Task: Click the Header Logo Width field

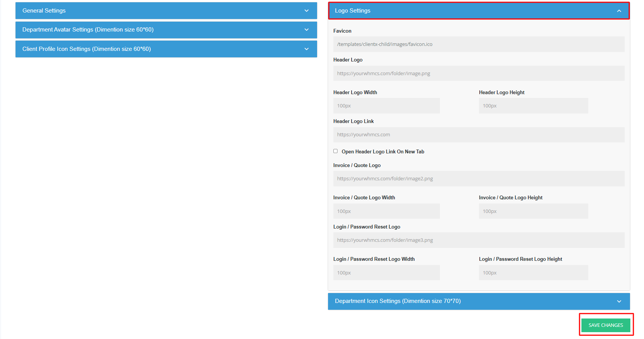Action: [x=386, y=106]
